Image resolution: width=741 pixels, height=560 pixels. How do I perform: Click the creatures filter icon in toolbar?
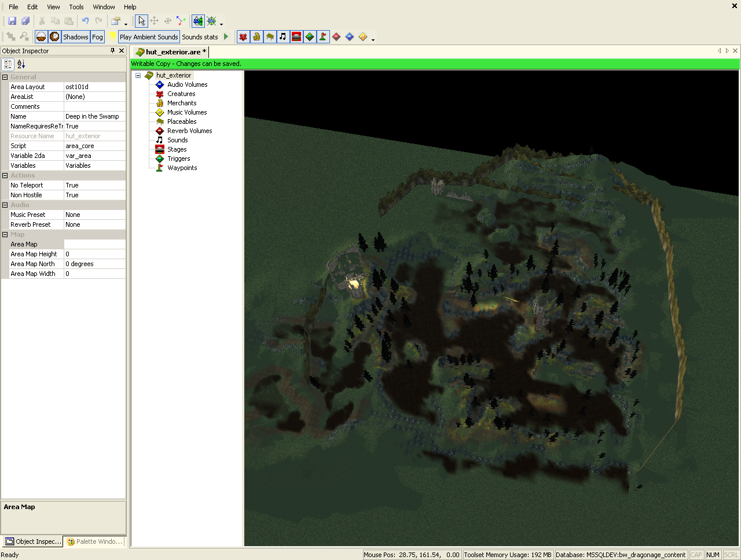(x=243, y=37)
